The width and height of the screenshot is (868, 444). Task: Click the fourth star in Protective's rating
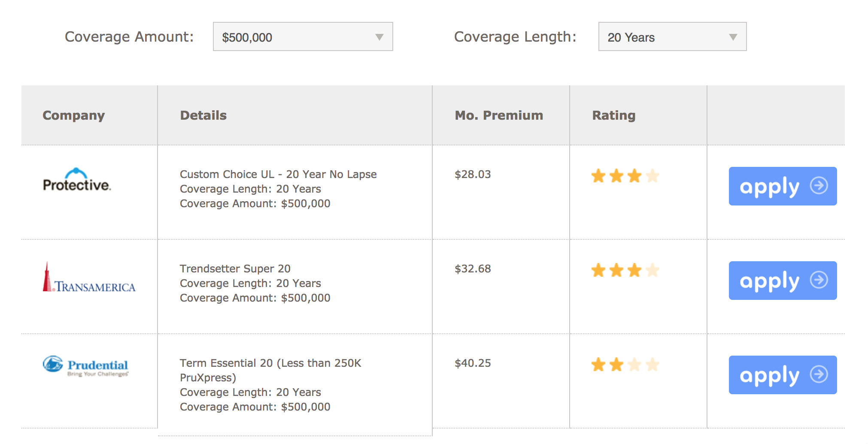point(653,175)
